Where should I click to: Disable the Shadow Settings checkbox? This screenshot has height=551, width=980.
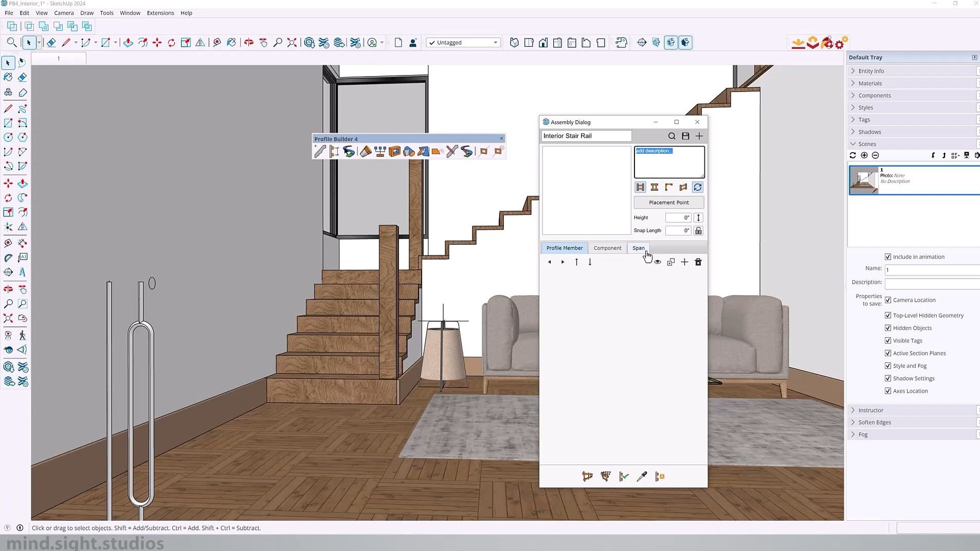coord(887,378)
